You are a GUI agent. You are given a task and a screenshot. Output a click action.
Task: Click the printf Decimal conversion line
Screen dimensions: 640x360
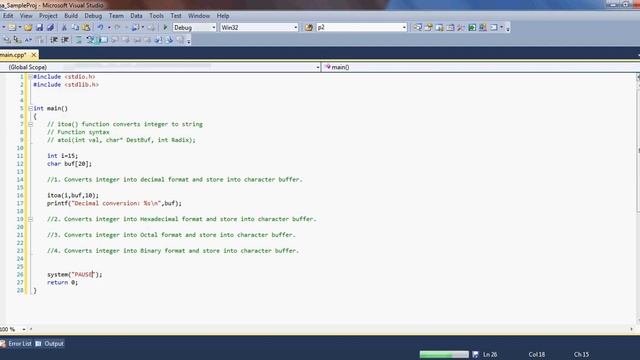click(114, 203)
